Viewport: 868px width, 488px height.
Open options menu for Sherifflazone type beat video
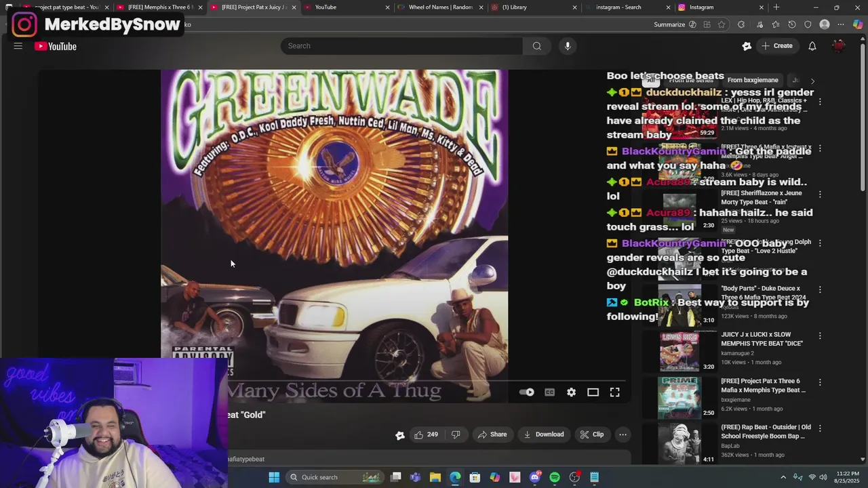pyautogui.click(x=820, y=194)
